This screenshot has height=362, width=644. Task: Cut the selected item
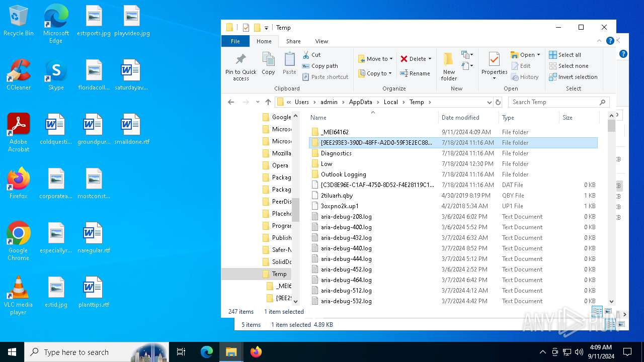pos(311,55)
